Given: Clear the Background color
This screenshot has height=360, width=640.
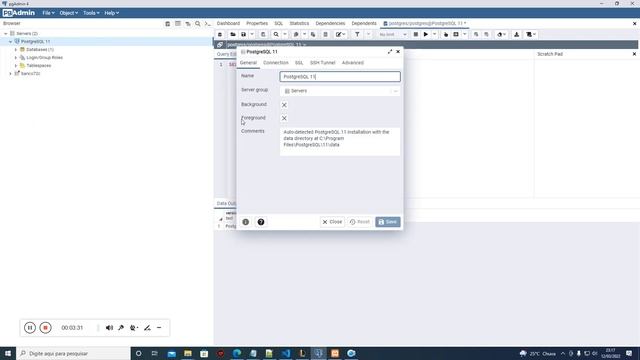Looking at the screenshot, I should tap(284, 105).
